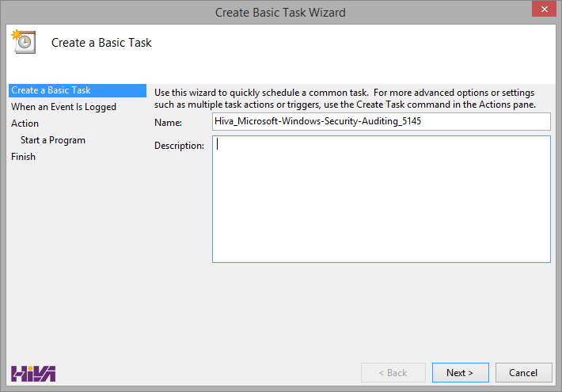Viewport: 562px width, 392px height.
Task: Click the Next button
Action: pyautogui.click(x=460, y=373)
